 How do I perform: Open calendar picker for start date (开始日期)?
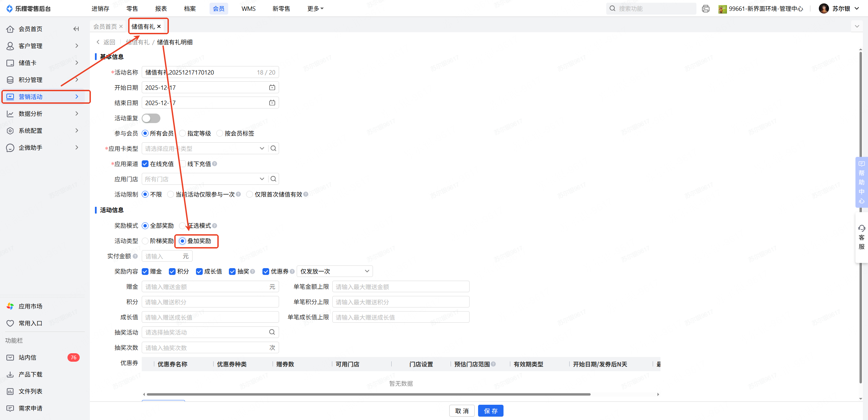point(272,87)
